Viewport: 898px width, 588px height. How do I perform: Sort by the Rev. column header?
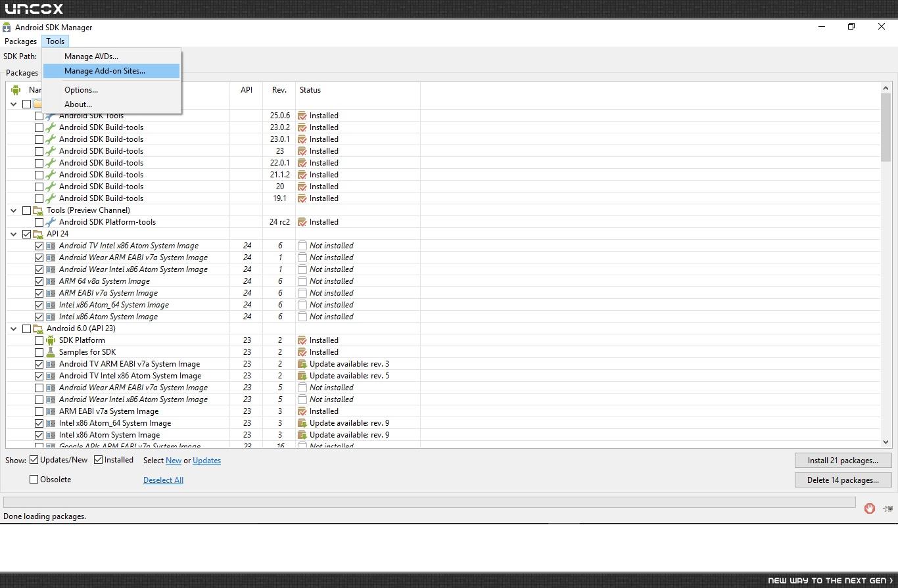point(279,90)
